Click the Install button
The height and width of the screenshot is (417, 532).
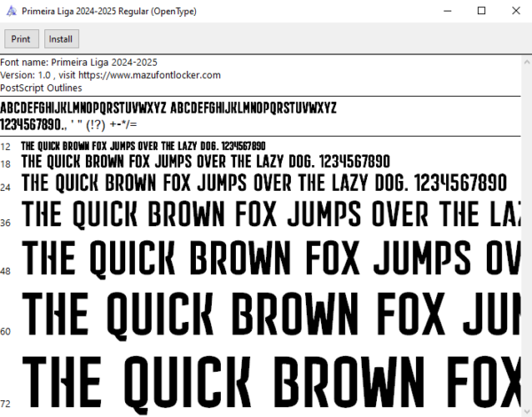(61, 39)
